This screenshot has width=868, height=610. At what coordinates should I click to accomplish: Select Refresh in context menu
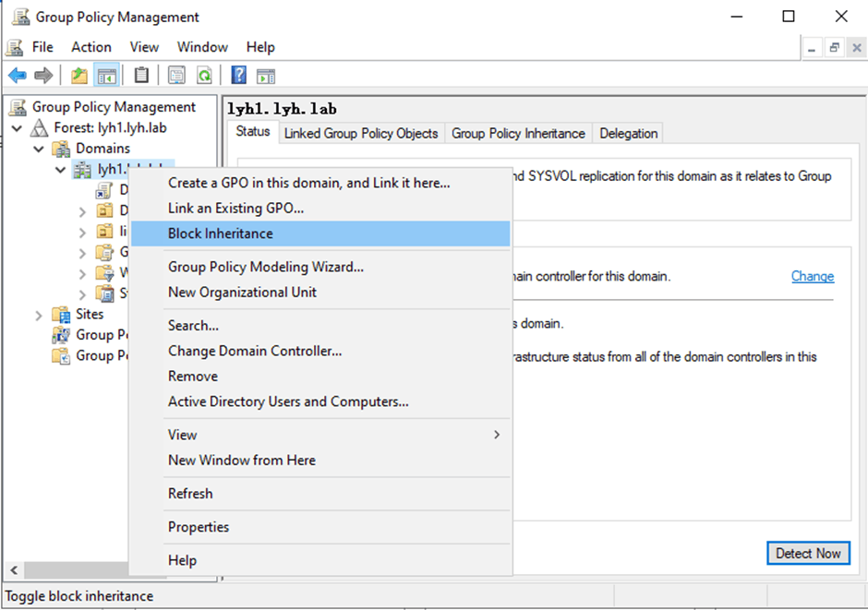coord(320,494)
